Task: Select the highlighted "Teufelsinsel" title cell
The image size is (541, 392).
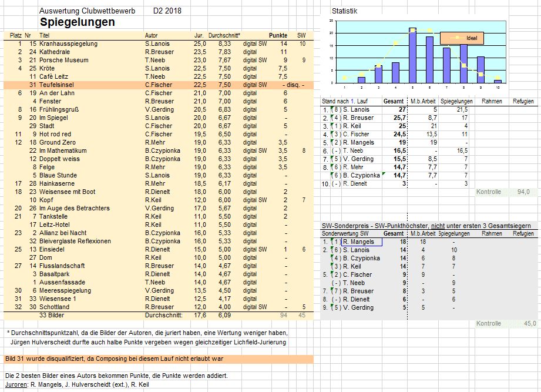Action: (56, 85)
